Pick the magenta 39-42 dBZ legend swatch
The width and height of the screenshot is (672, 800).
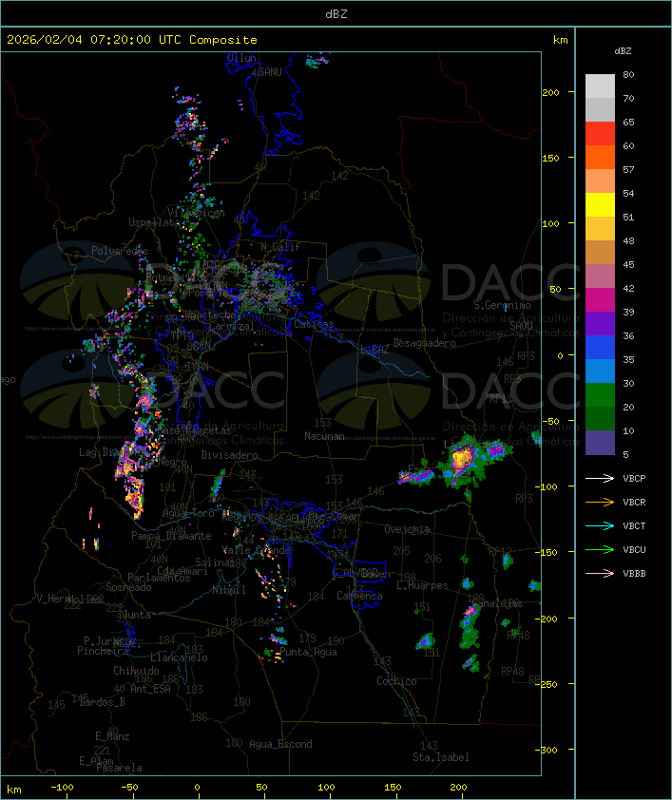coord(600,300)
